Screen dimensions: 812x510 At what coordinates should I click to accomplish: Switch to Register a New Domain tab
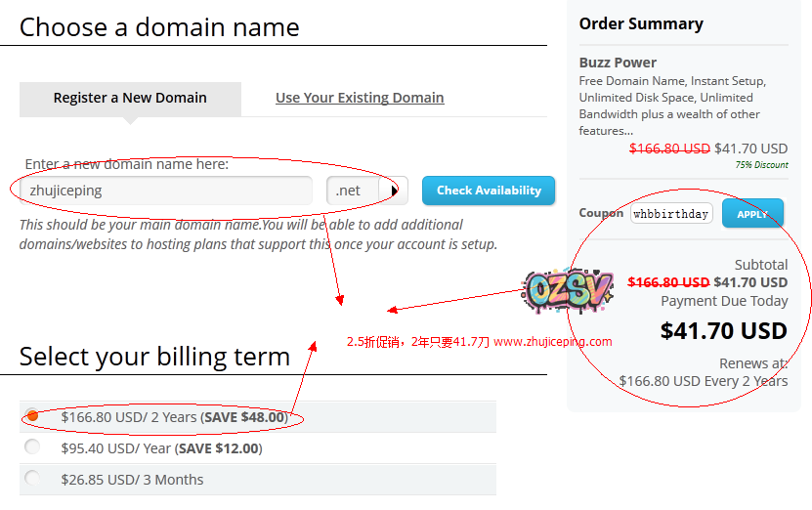[130, 98]
